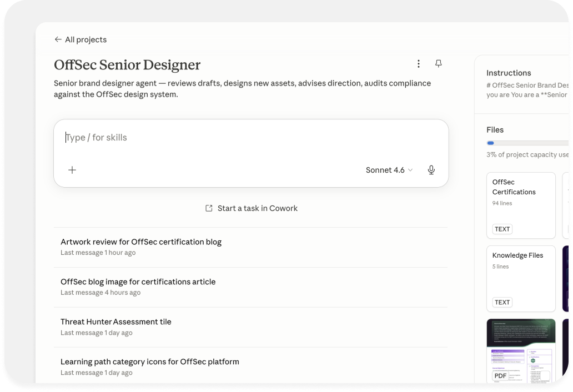Open 'OffSec blog image for certifications article' chat
Image resolution: width=573 pixels, height=392 pixels.
(251, 287)
